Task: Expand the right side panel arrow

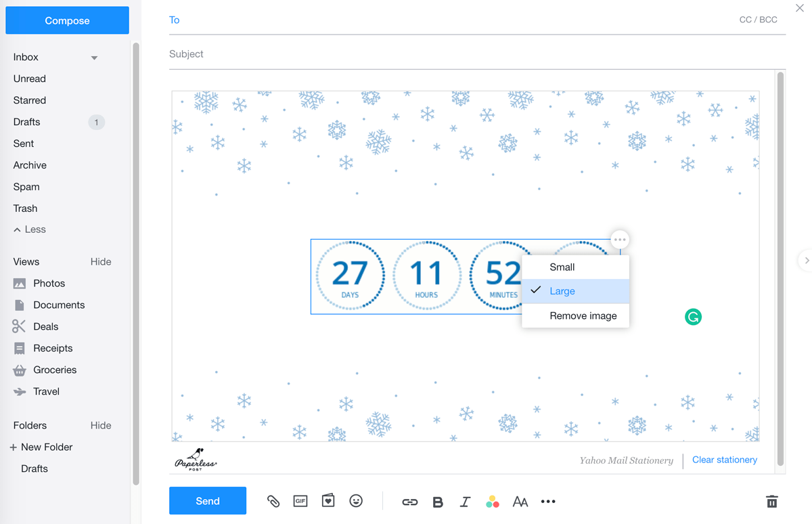Action: 805,261
